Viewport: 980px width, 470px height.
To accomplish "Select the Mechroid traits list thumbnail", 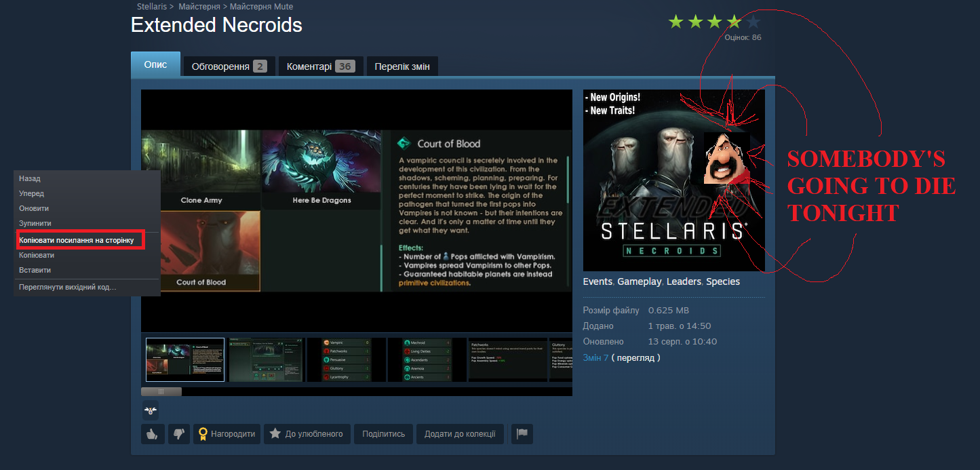I will (427, 359).
